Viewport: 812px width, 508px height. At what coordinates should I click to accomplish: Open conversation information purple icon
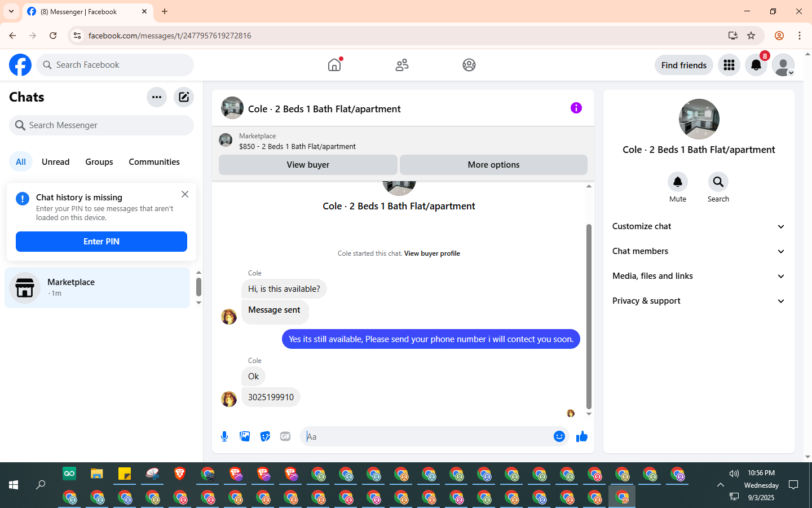point(576,108)
